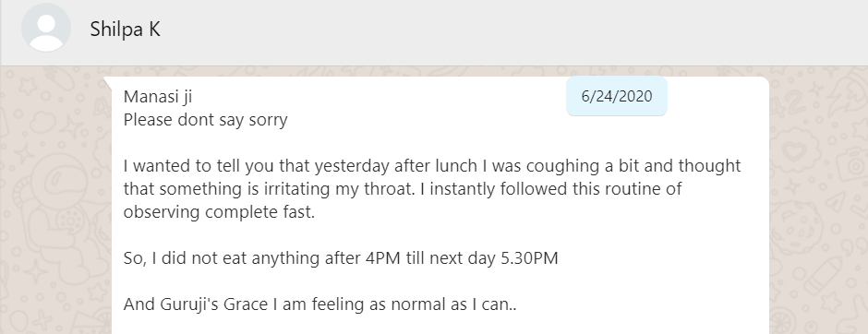Click the word 'throat' in the message
The width and height of the screenshot is (868, 334).
coord(389,189)
